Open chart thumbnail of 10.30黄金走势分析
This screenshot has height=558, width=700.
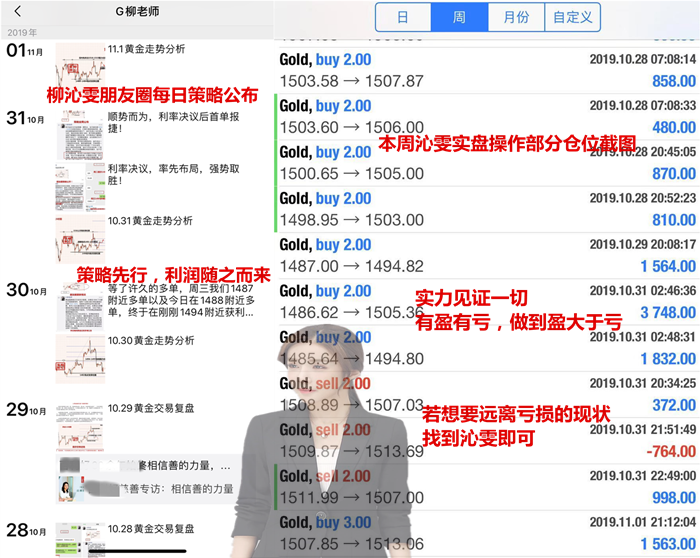(80, 359)
